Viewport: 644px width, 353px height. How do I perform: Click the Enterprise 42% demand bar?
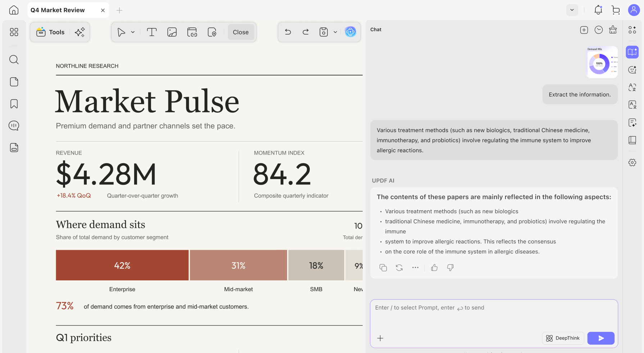pos(122,265)
